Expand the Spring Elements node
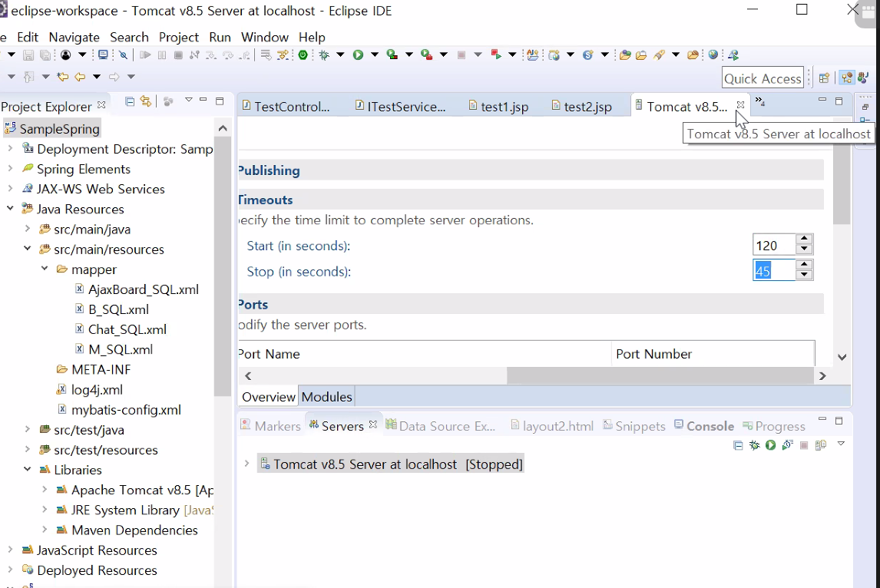The width and height of the screenshot is (880, 588). coord(10,168)
